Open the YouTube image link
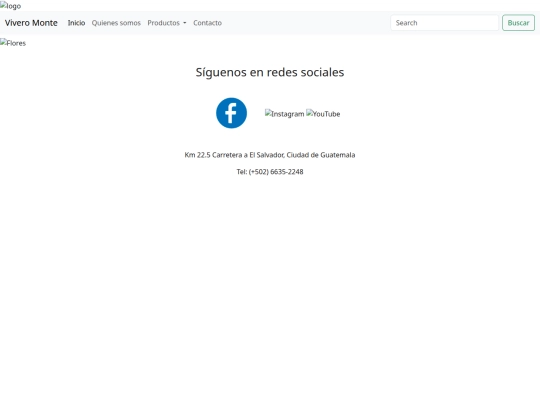 [323, 114]
